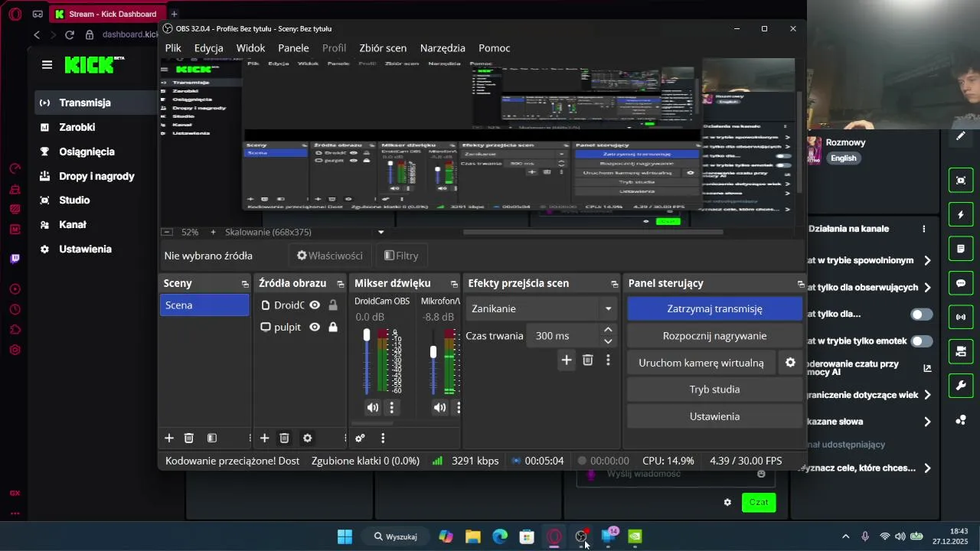Screen dimensions: 980x551
Task: Decrease Czas trwania with down arrow
Action: pyautogui.click(x=608, y=341)
